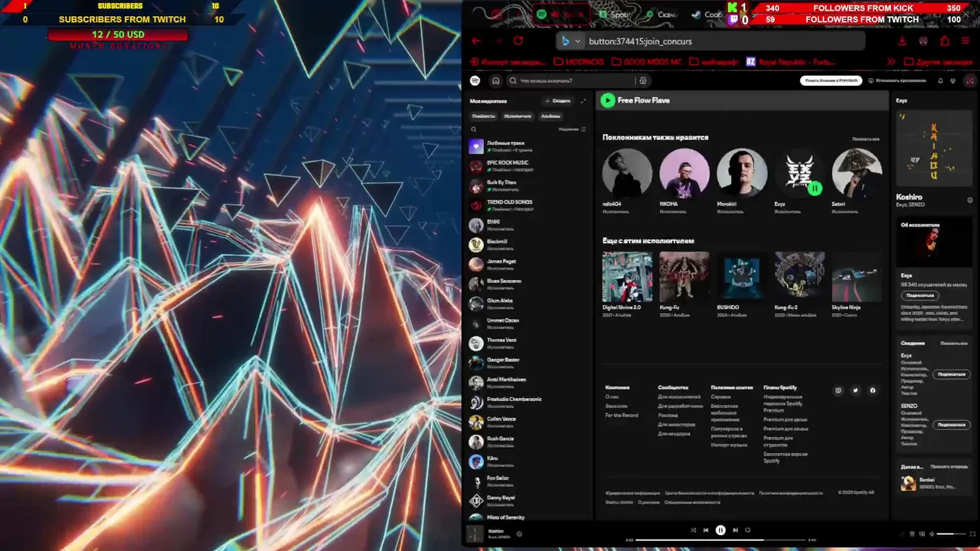This screenshot has height=551, width=980.
Task: Filter library by Albums
Action: coord(550,116)
